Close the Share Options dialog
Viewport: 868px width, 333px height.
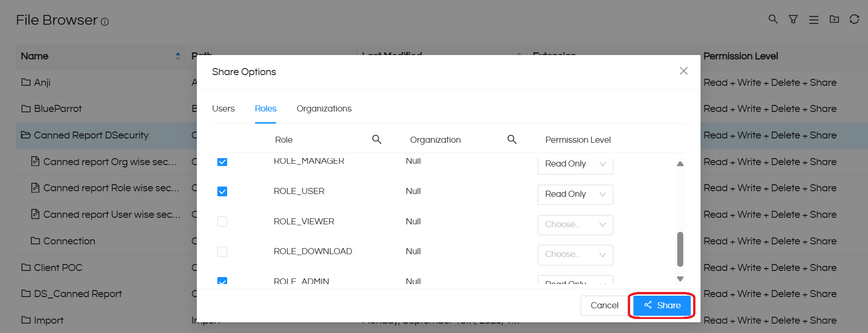click(683, 71)
